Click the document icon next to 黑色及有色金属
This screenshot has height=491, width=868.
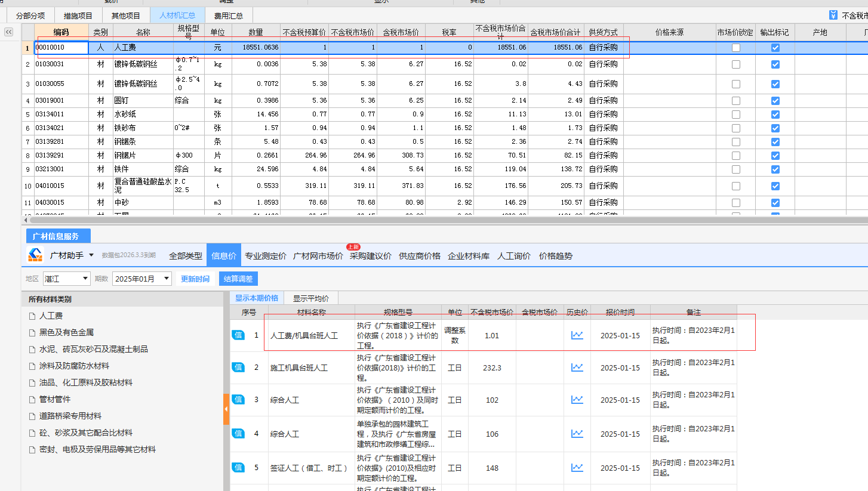[32, 333]
